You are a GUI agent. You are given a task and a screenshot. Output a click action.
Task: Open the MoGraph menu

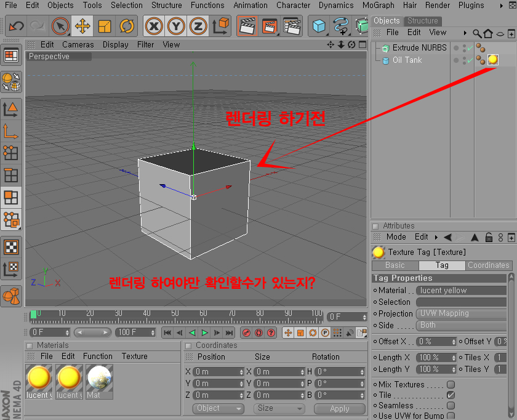pyautogui.click(x=378, y=6)
